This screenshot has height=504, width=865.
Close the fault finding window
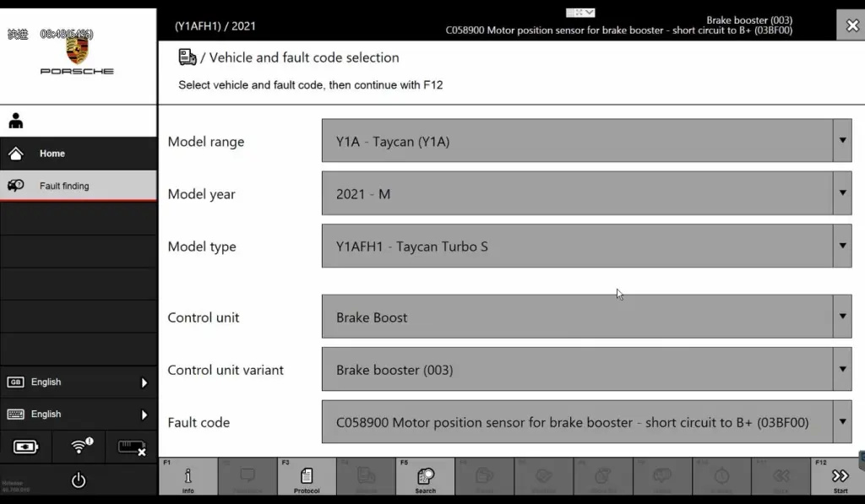click(851, 25)
